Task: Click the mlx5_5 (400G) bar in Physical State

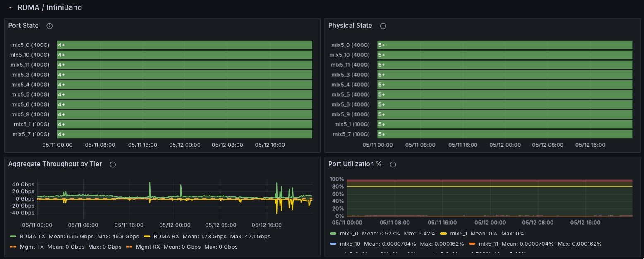Action: pos(505,94)
